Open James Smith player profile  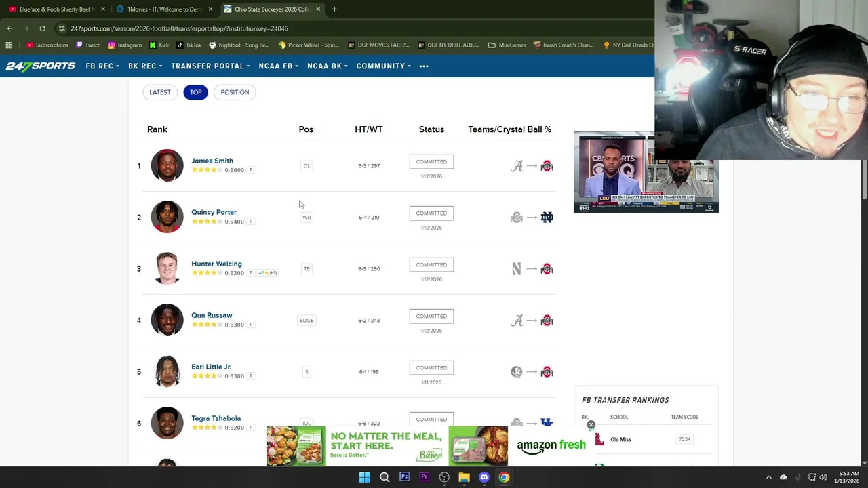click(x=212, y=161)
